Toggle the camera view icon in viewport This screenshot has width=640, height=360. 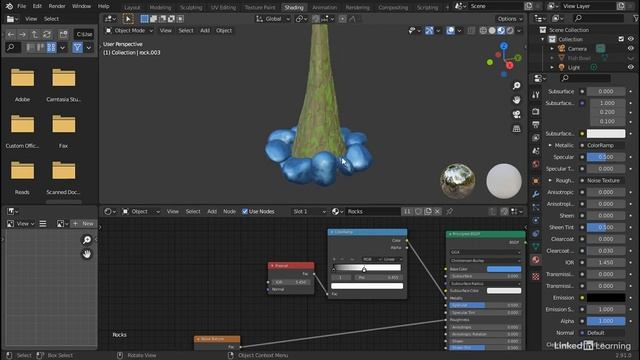(x=516, y=114)
